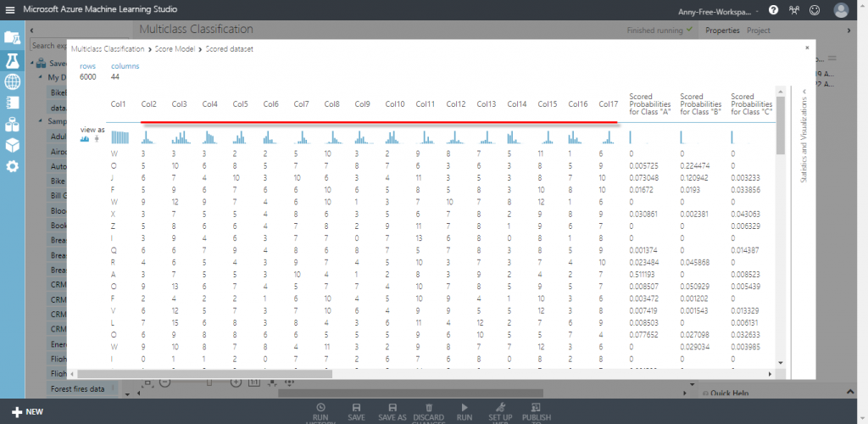Select Scored Probabilities for Class "B" header
The width and height of the screenshot is (868, 424).
700,104
